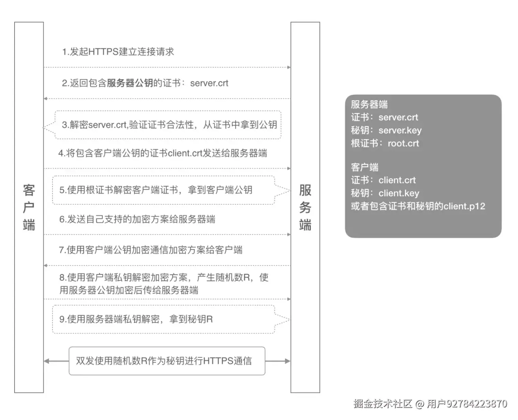
Task: Click step text "9.使用服务器端私钥解密，拿到秘钥R"
Action: (x=136, y=319)
